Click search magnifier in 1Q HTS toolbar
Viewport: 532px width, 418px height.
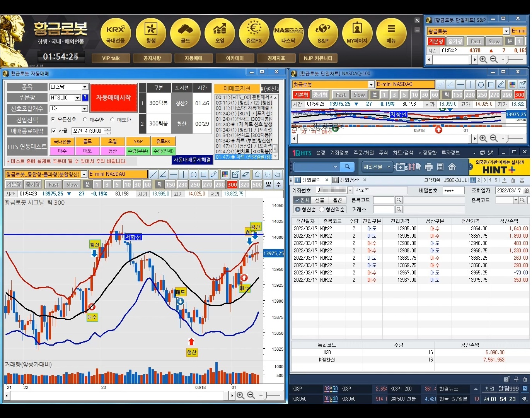point(347,167)
